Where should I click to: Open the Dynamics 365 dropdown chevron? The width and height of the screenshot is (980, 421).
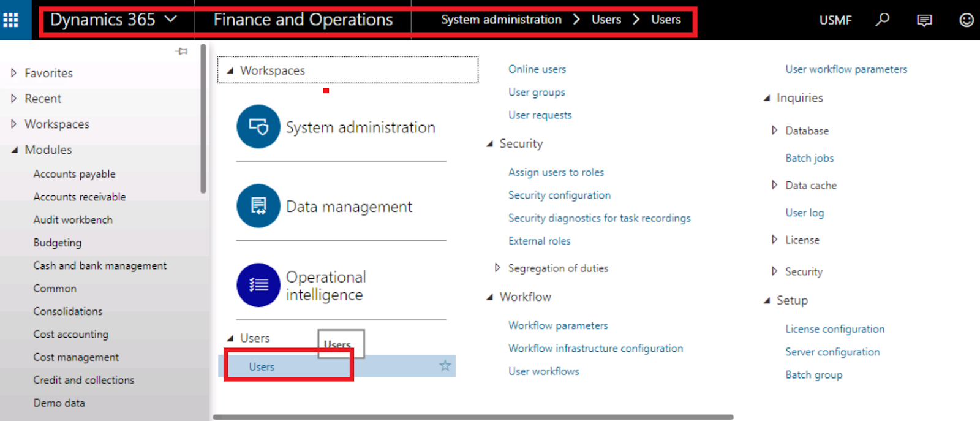click(171, 19)
